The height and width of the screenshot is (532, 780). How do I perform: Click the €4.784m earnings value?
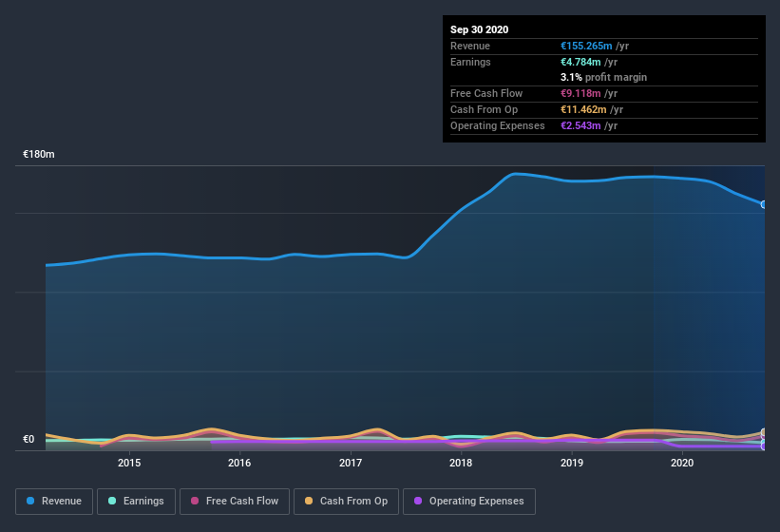[x=580, y=62]
